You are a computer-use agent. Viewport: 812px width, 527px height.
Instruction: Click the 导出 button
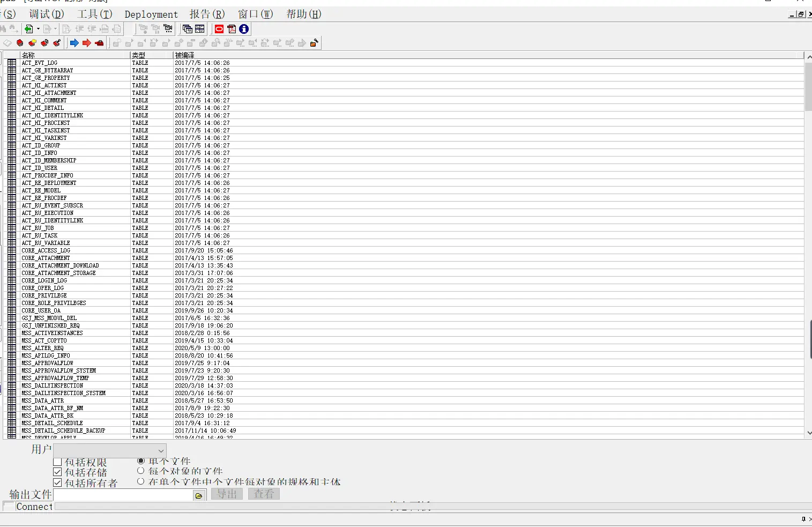coord(227,494)
